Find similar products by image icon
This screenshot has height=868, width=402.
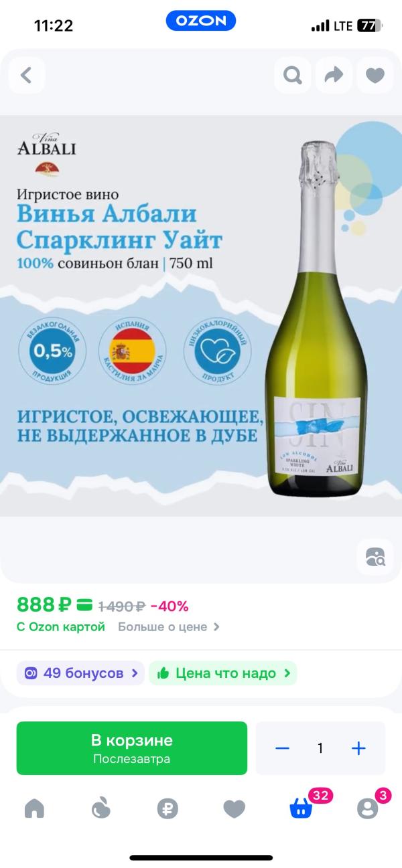[375, 557]
